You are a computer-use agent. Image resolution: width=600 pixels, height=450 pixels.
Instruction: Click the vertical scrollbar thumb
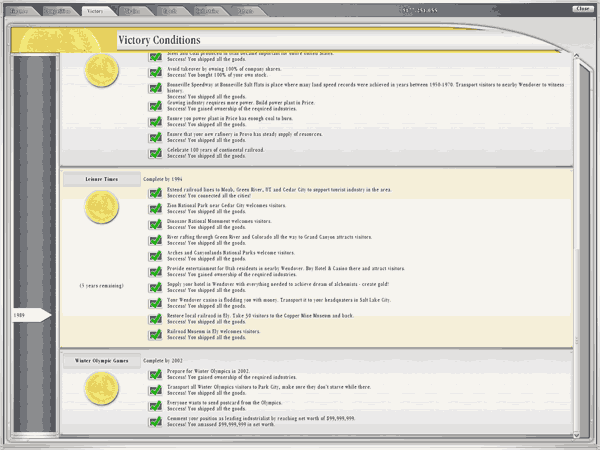click(x=576, y=339)
